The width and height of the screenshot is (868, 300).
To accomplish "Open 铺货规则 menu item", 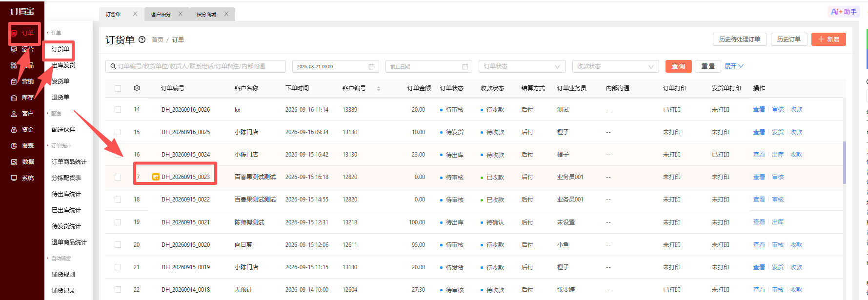I will pos(63,275).
